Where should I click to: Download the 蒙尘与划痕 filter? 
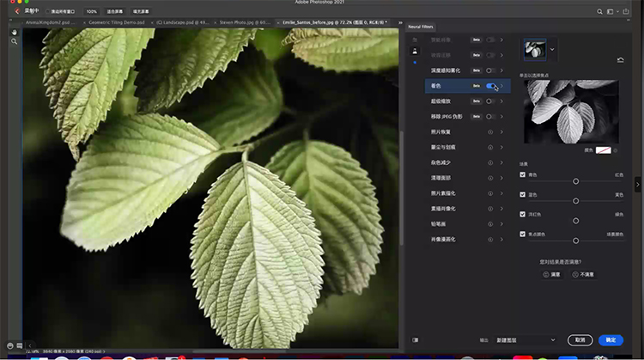490,147
